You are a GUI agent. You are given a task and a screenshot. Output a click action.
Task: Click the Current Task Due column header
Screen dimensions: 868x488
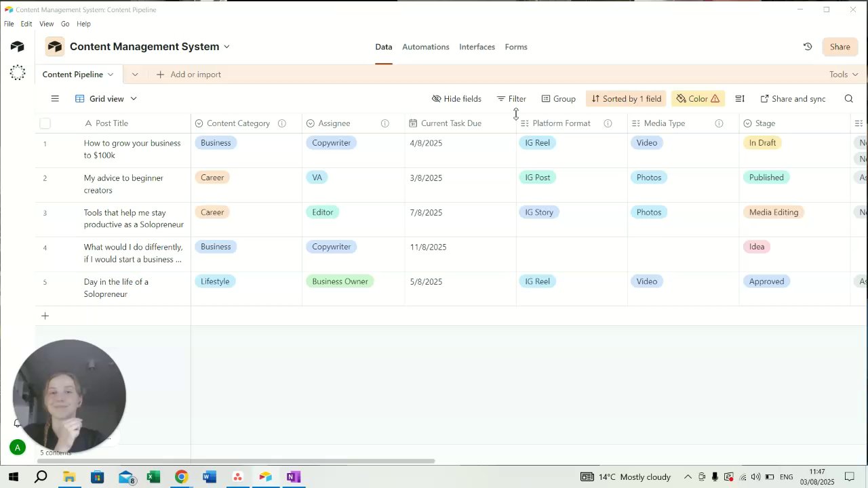click(x=460, y=123)
